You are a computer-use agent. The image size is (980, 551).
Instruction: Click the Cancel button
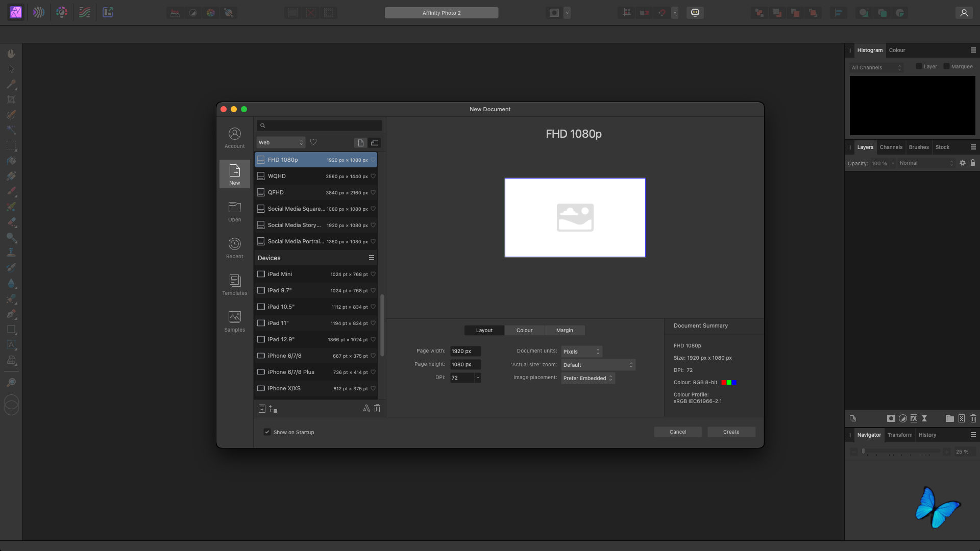tap(678, 432)
